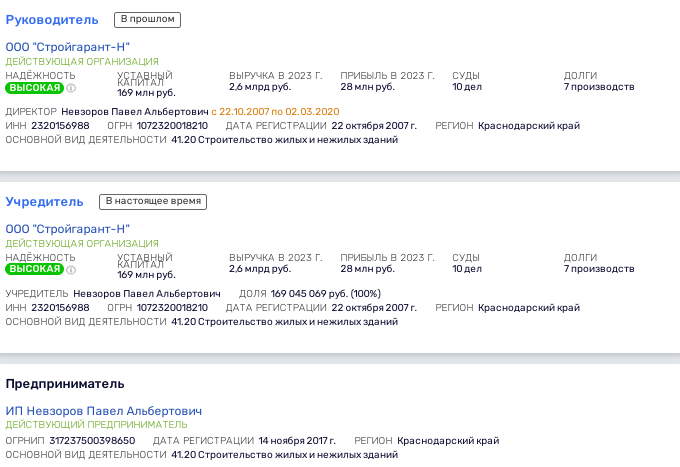Click 'Краснодарский край' region in Учредитель card
Screen dimensions: 680x467
tap(529, 308)
